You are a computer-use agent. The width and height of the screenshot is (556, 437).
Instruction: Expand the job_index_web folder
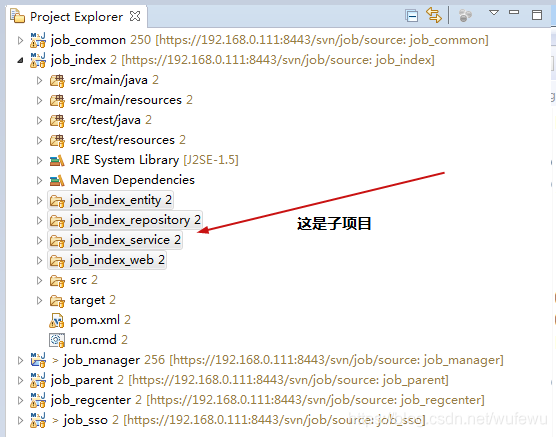[x=39, y=260]
